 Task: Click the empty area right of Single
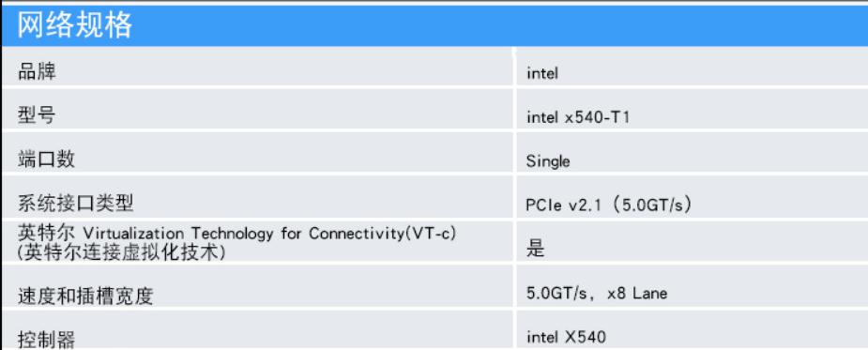click(x=720, y=161)
